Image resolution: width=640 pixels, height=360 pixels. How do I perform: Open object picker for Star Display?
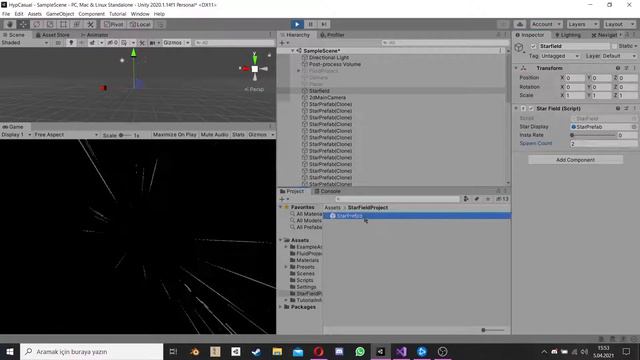(x=633, y=127)
